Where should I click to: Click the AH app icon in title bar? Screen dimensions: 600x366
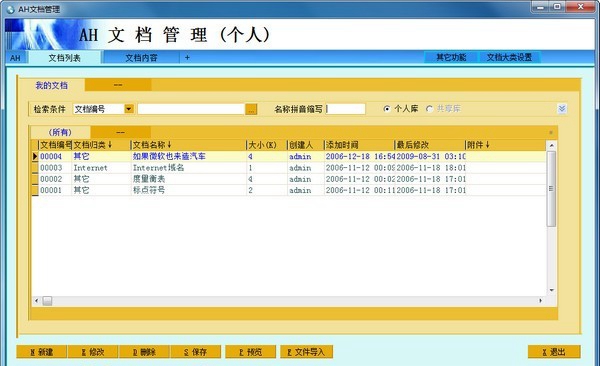coord(10,9)
